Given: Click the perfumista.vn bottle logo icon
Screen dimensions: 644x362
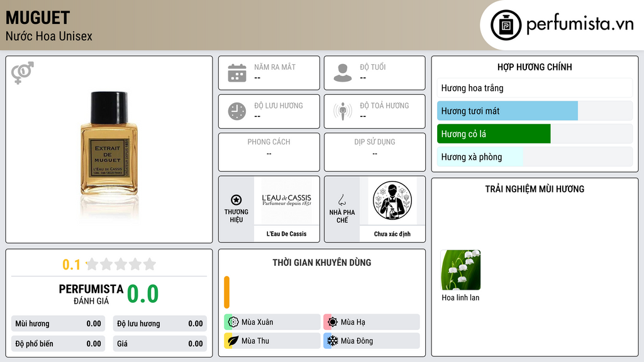Looking at the screenshot, I should click(506, 25).
